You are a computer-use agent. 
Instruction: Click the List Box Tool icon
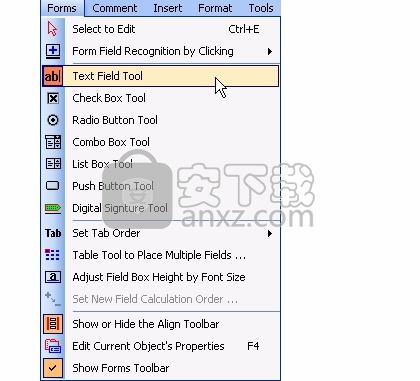[53, 164]
